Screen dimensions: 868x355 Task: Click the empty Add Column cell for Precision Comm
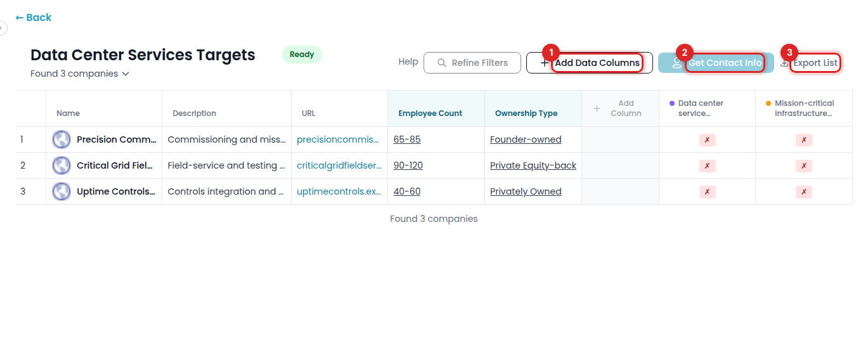(x=621, y=139)
